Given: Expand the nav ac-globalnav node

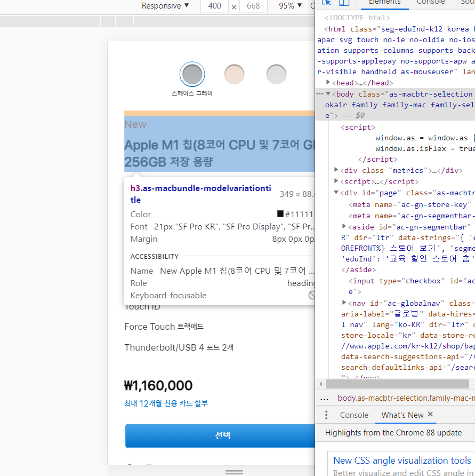Looking at the screenshot, I should pos(344,303).
